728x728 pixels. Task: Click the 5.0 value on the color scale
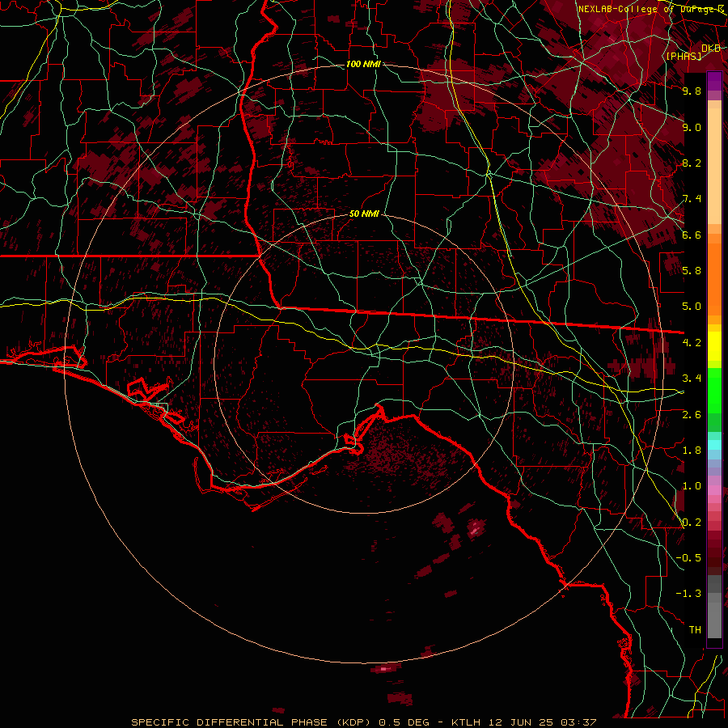click(692, 307)
